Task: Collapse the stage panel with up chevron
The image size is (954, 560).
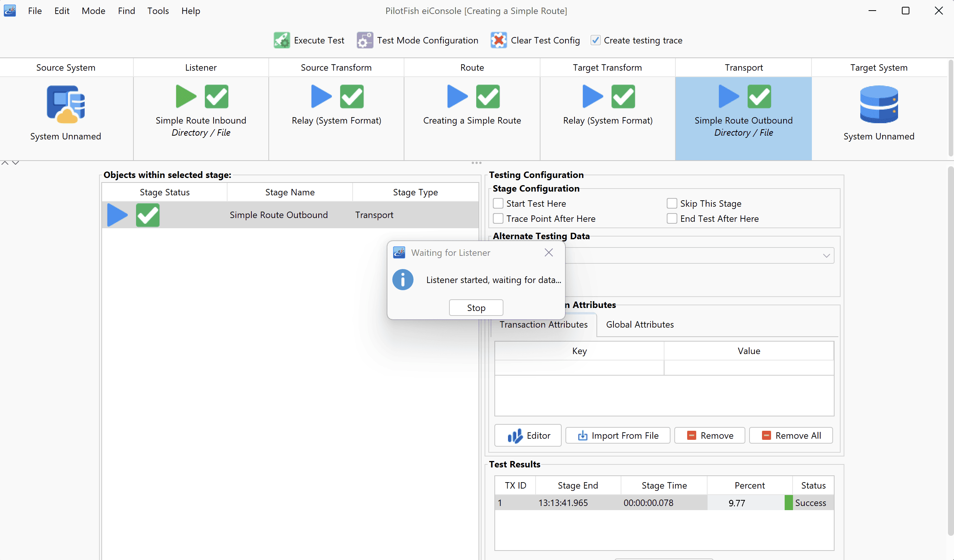Action: tap(5, 163)
